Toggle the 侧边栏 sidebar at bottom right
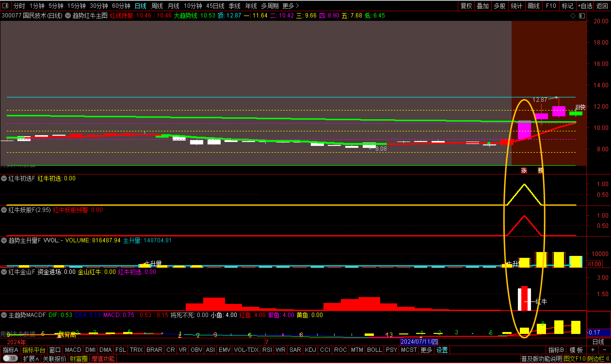The image size is (611, 364). point(598,359)
